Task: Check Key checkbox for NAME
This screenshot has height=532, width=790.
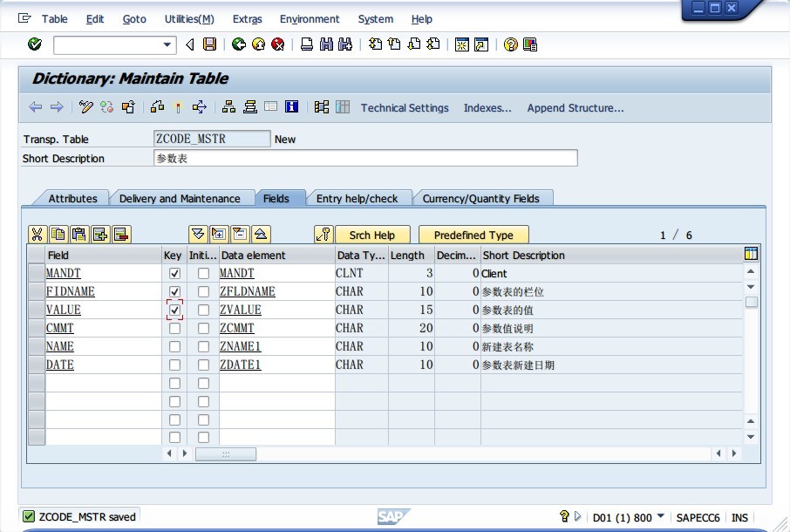Action: [x=174, y=346]
